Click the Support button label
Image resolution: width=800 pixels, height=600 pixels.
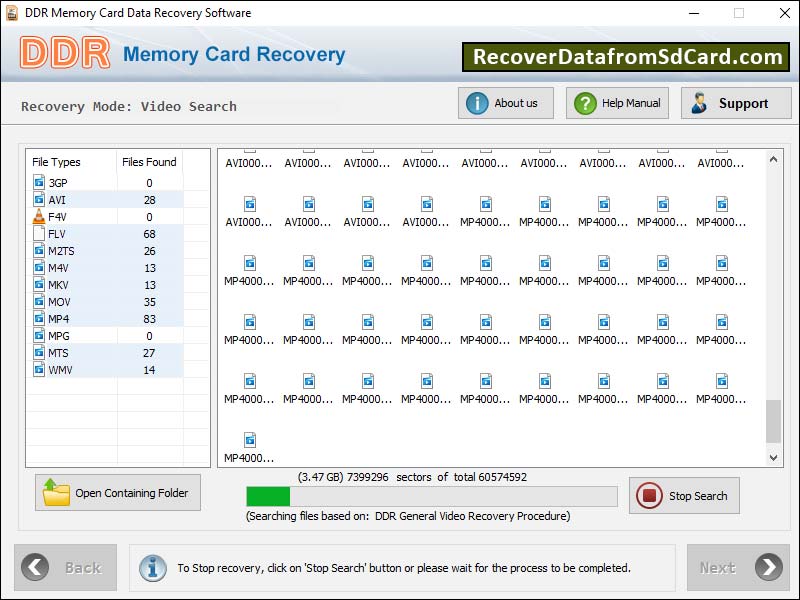[x=743, y=103]
